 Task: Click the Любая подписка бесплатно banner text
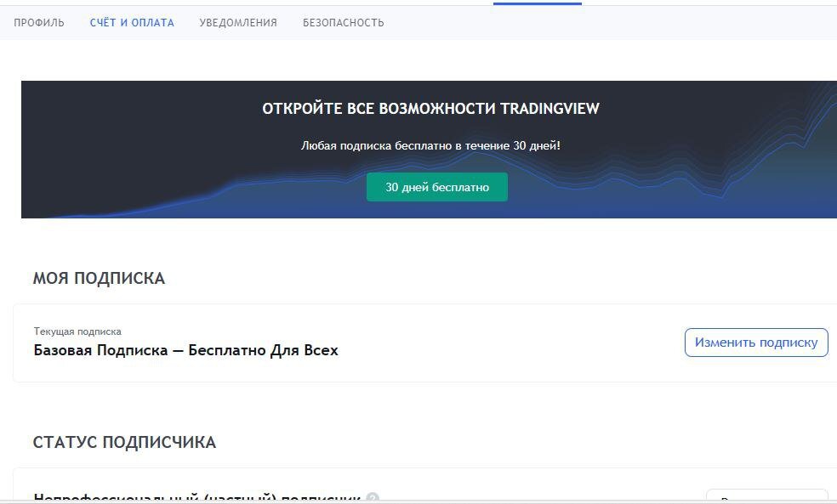tap(430, 145)
